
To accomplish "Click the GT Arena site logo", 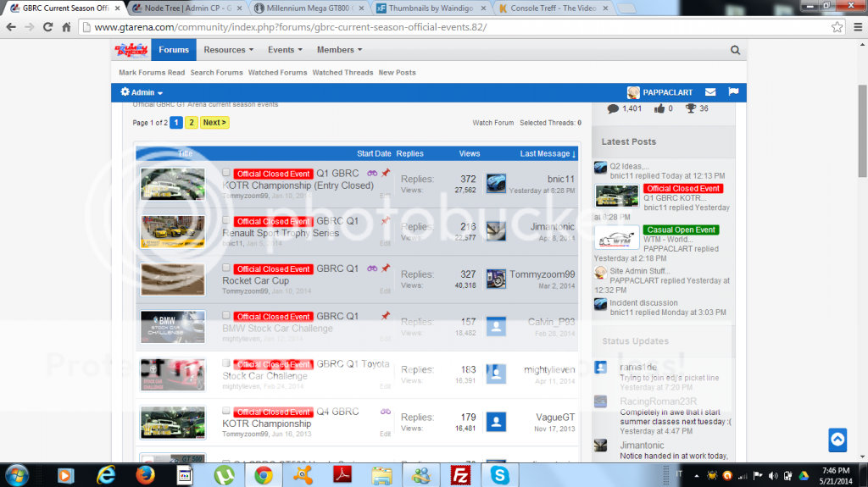I will pos(131,50).
